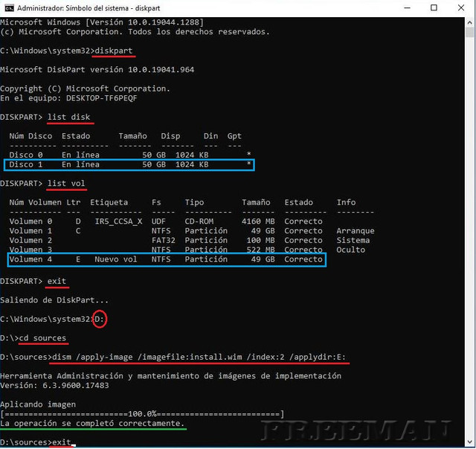Click the 'Gpt' column header
Screen dimensions: 476x449
[234, 136]
